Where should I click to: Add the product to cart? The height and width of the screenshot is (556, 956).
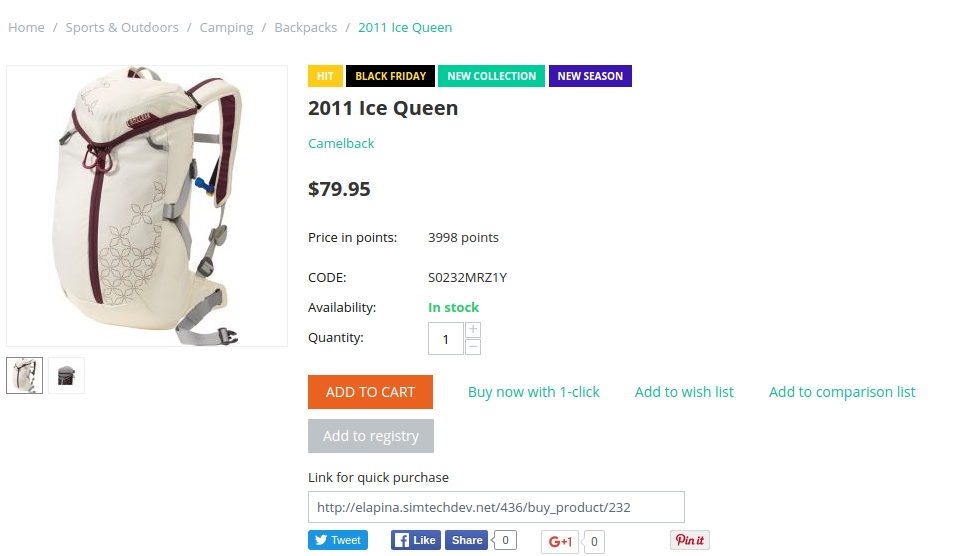click(370, 392)
